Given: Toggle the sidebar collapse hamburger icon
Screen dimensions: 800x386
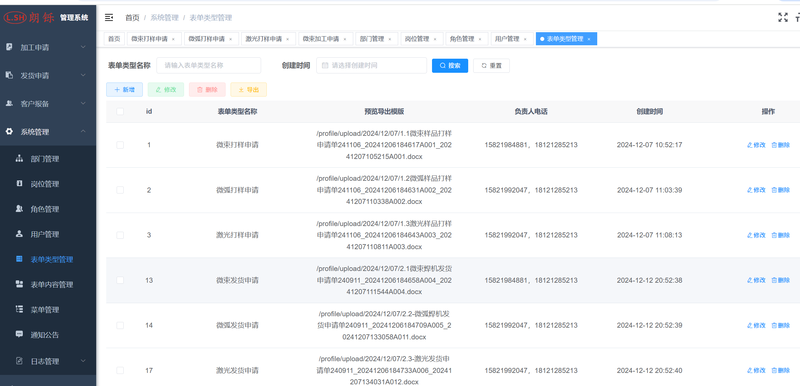Looking at the screenshot, I should point(109,18).
